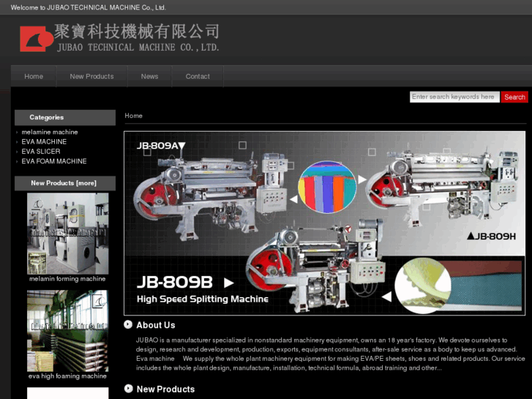Viewport: 532px width, 399px height.
Task: Click the melamin forming machine caption
Action: click(67, 279)
